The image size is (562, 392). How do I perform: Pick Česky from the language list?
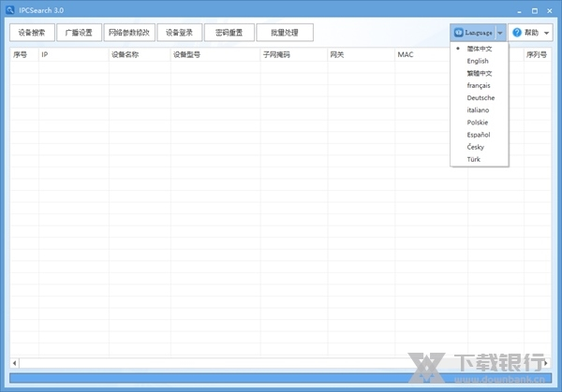pyautogui.click(x=480, y=147)
